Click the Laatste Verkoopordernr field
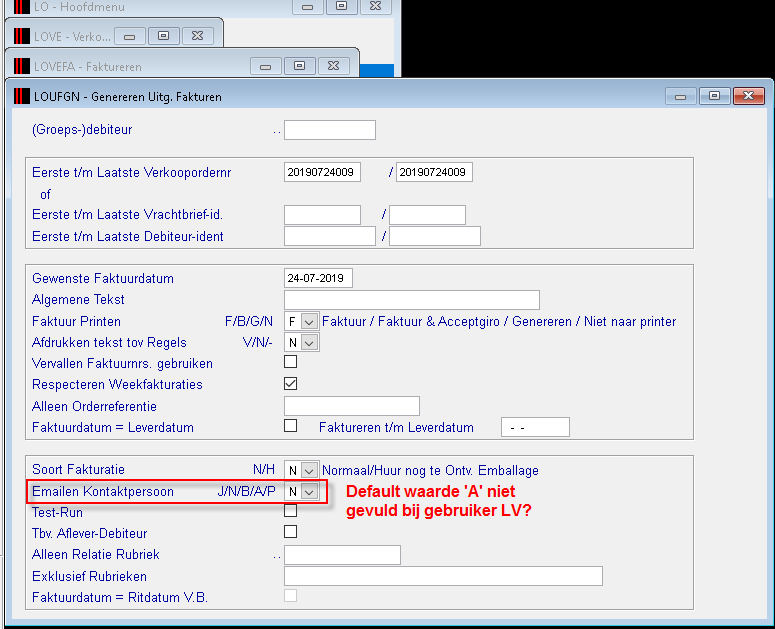775x629 pixels. pyautogui.click(x=434, y=172)
